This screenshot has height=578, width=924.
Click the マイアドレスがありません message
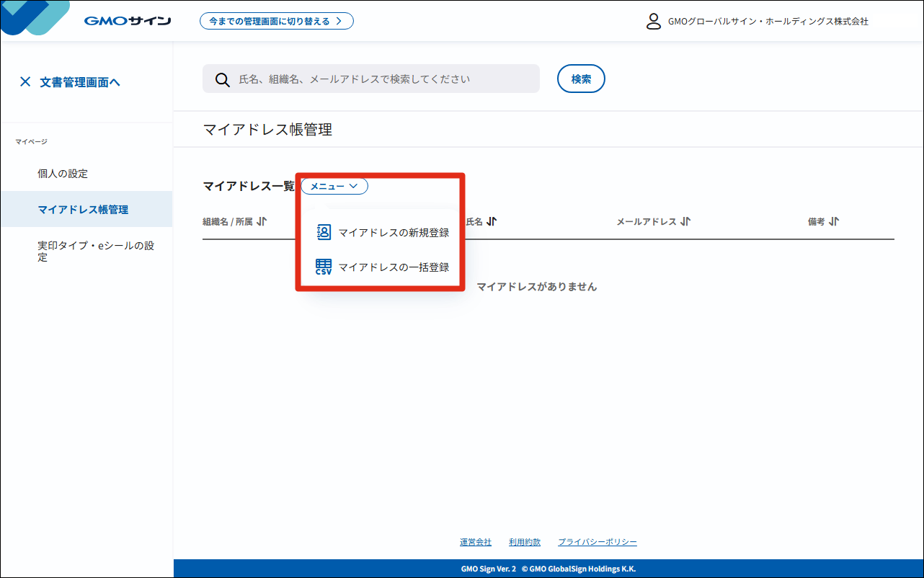[x=537, y=287]
